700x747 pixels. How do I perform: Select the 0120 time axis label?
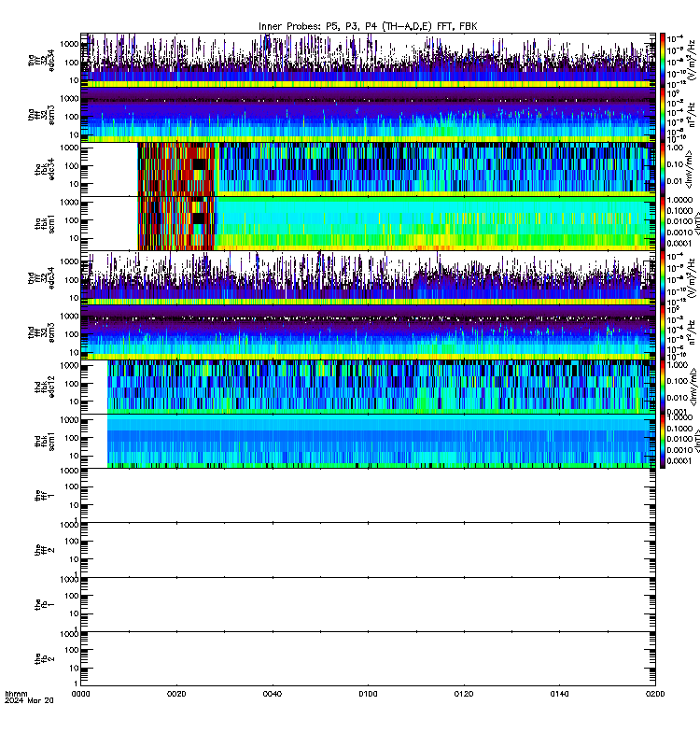(464, 694)
